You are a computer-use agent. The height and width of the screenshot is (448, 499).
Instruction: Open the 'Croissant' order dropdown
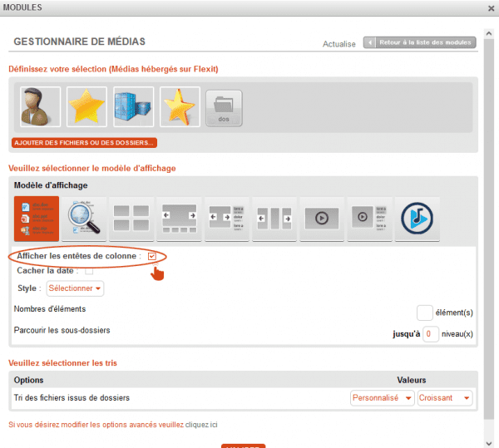tap(445, 398)
